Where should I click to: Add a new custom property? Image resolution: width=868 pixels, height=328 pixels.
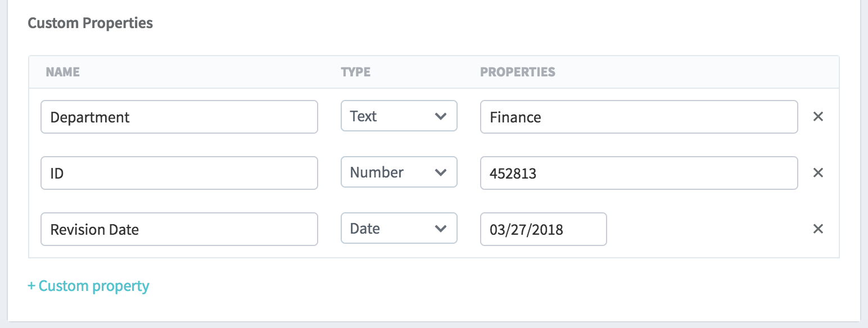[89, 286]
